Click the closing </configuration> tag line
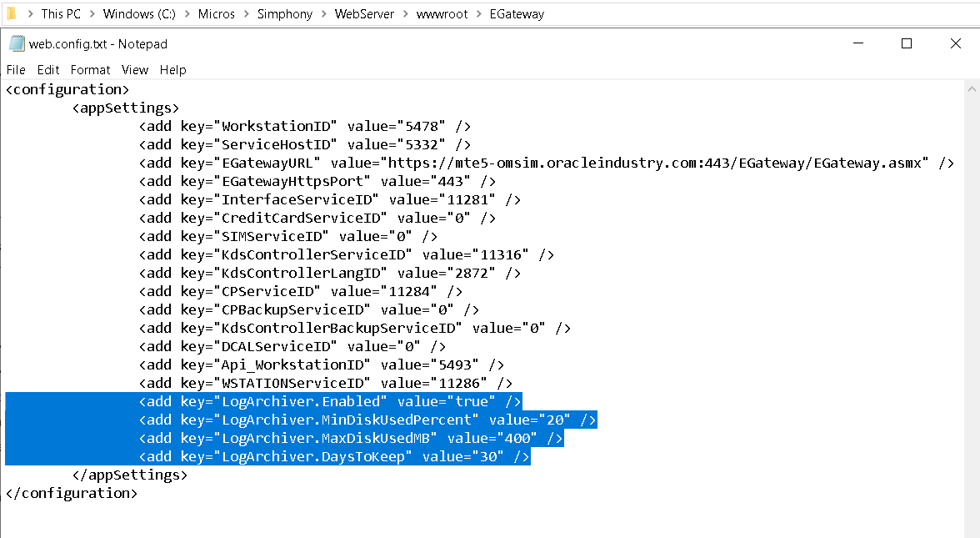The width and height of the screenshot is (980, 538). click(71, 493)
